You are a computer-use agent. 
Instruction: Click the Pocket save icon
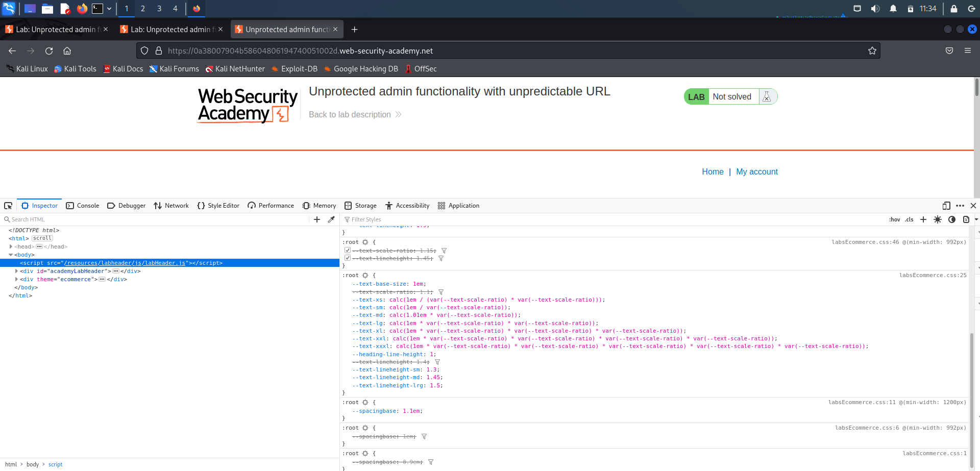click(949, 51)
